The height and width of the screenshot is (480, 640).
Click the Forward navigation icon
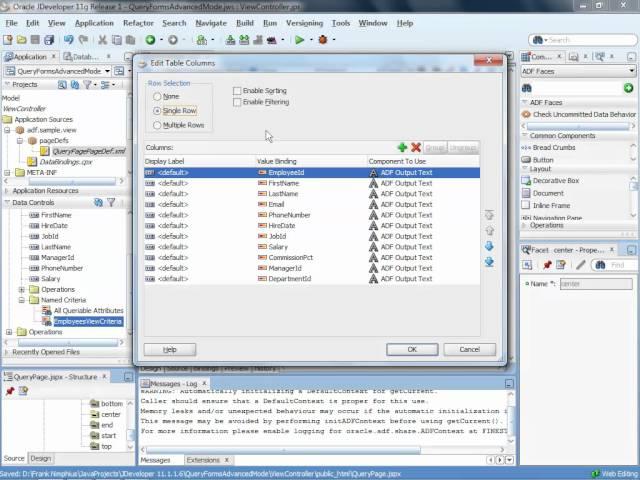coord(173,40)
